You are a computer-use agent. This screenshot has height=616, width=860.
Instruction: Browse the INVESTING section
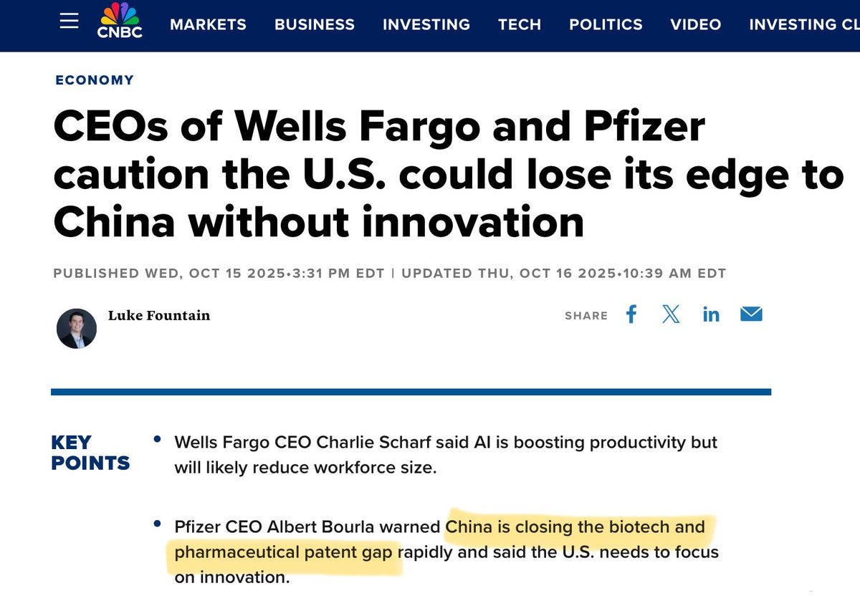click(426, 24)
